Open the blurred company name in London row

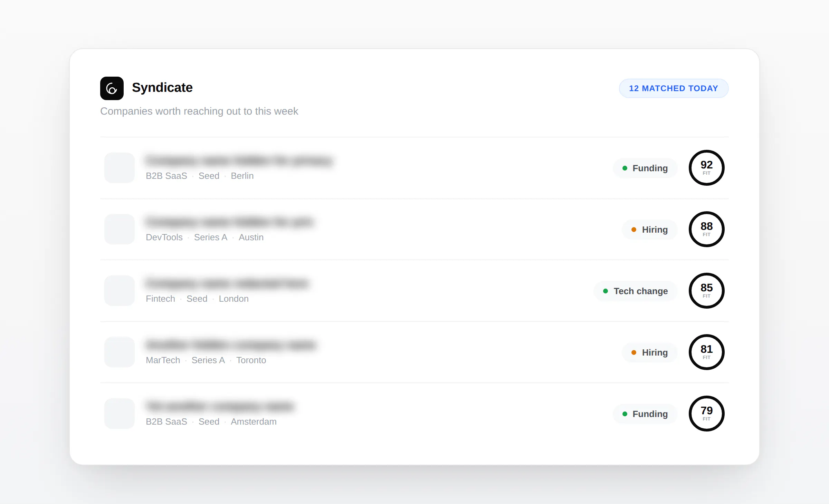click(x=227, y=284)
